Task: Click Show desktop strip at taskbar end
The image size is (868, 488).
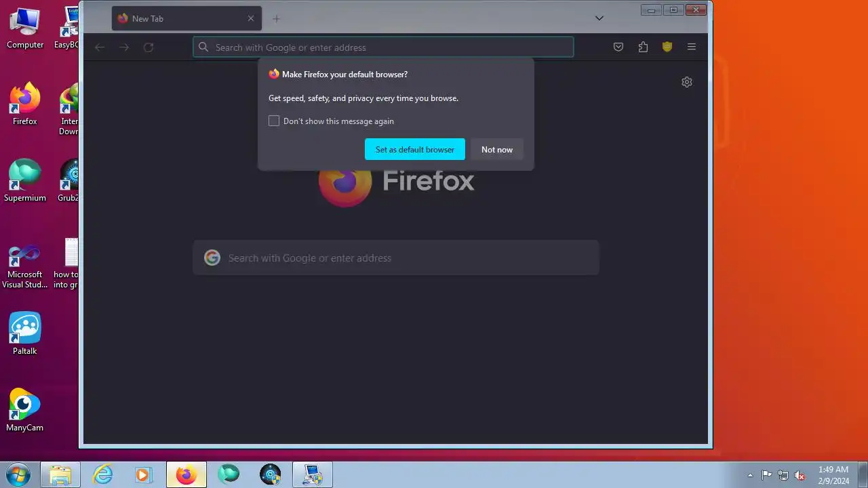Action: [x=863, y=474]
